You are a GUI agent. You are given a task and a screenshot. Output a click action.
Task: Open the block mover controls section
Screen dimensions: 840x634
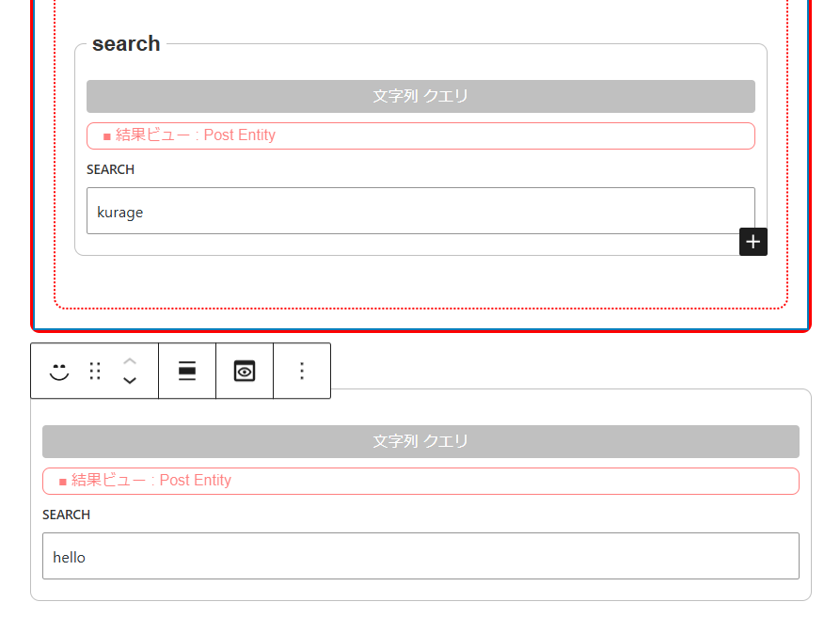(x=130, y=371)
